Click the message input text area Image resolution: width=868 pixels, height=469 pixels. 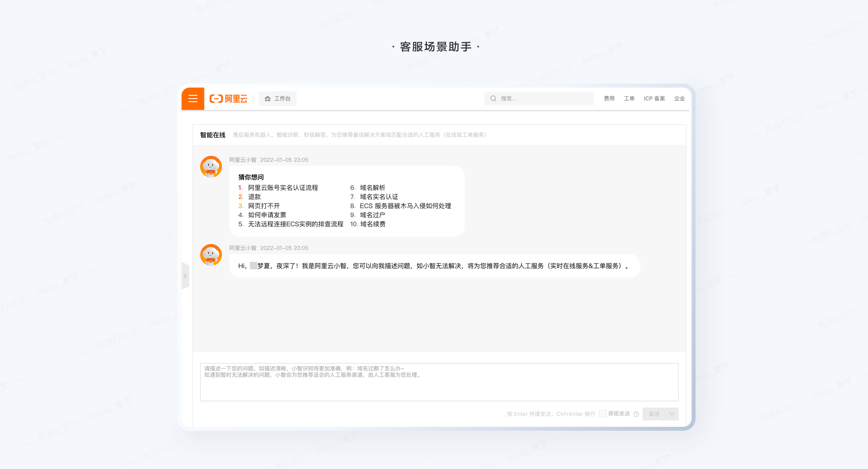[439, 382]
